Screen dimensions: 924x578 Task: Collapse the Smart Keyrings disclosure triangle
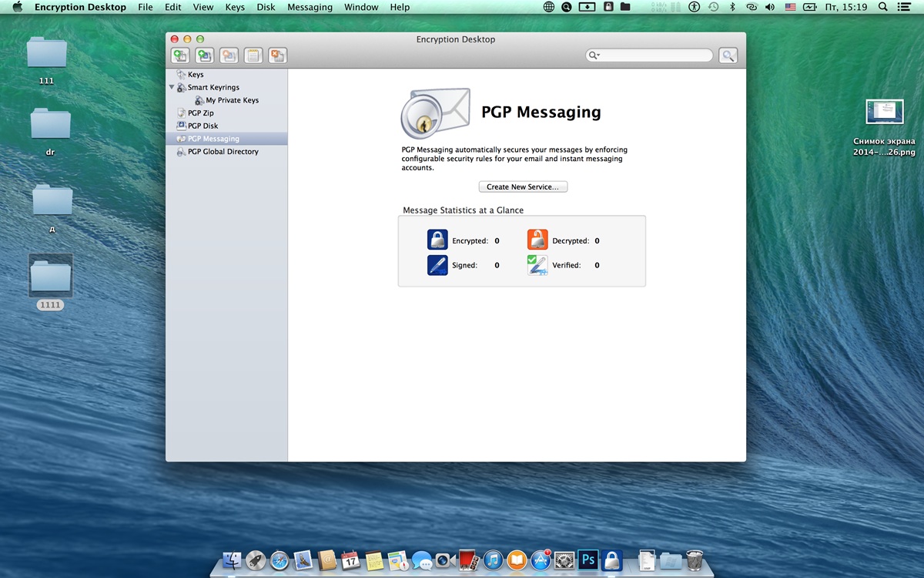(x=172, y=87)
